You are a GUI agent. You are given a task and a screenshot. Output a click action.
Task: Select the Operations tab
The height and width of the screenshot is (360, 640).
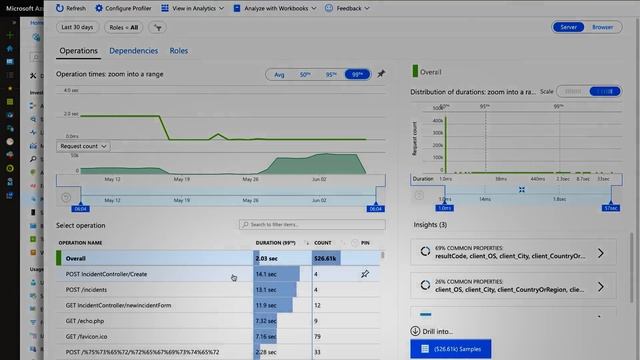(x=78, y=51)
